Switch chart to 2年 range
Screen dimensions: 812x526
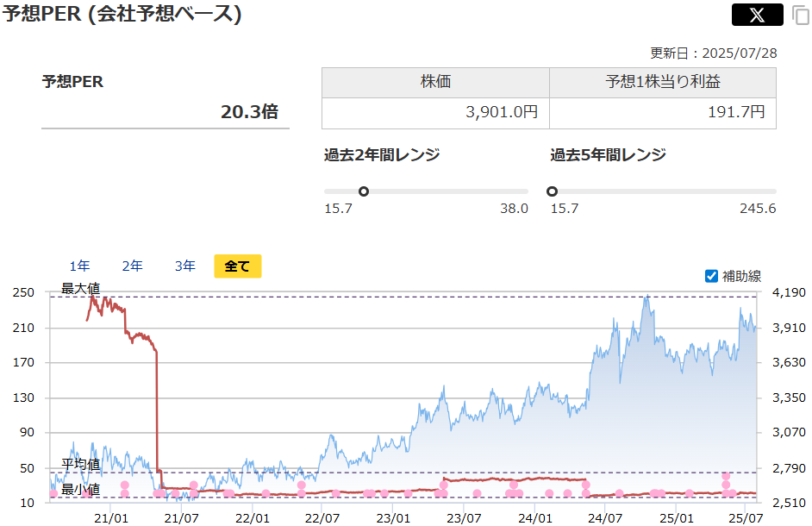(x=132, y=266)
